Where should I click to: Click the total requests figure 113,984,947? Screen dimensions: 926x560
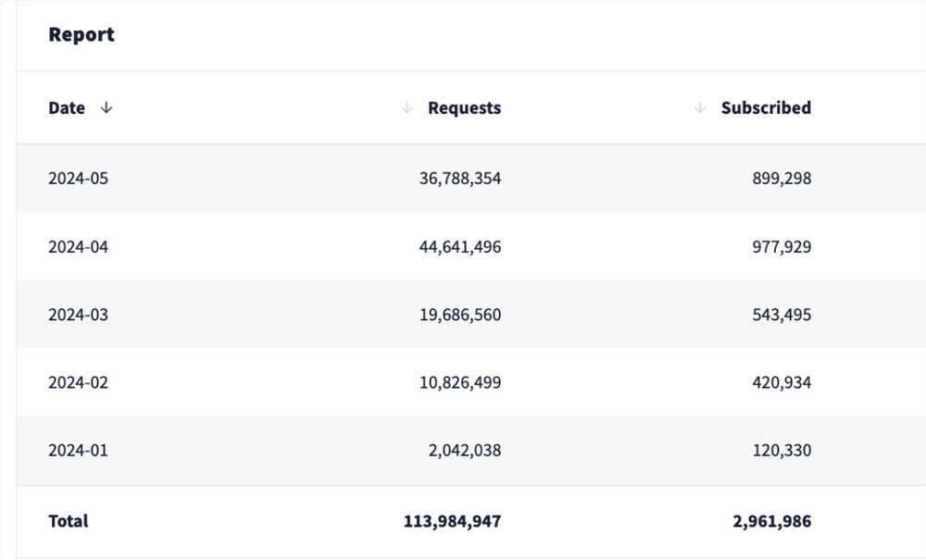(452, 521)
